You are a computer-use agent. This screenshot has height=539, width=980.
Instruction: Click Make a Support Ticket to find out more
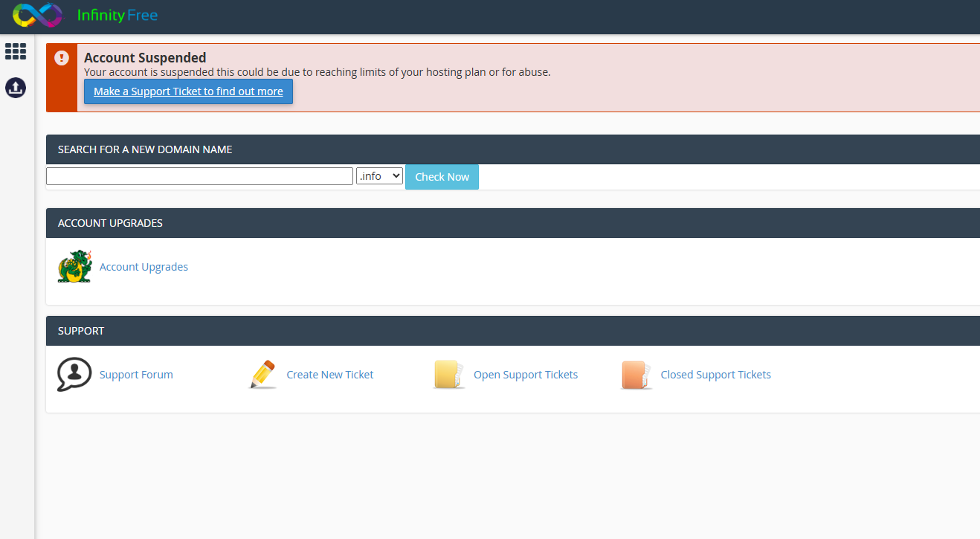click(x=188, y=91)
